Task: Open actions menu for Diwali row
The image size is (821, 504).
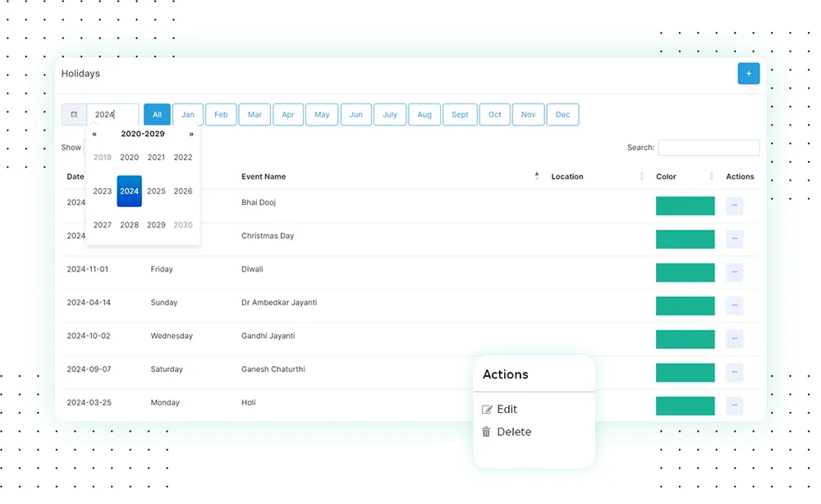Action: (x=734, y=273)
